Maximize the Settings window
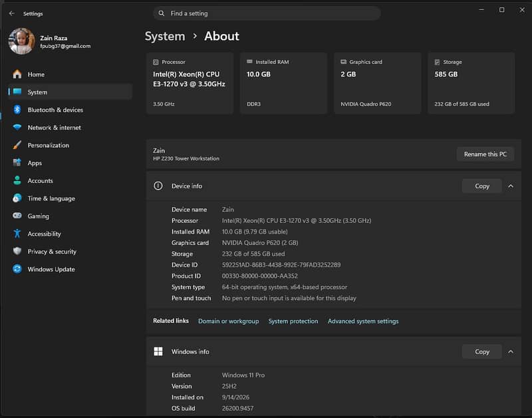Screen dimensions: 532x418 pyautogui.click(x=502, y=10)
